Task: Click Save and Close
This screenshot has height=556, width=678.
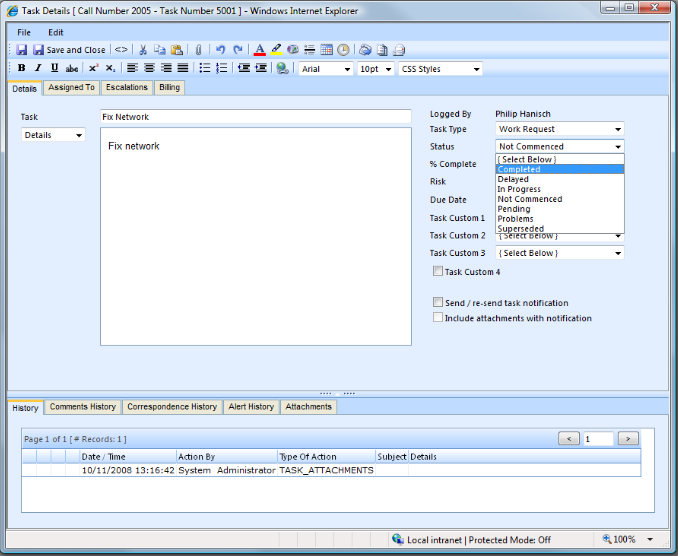Action: point(70,50)
